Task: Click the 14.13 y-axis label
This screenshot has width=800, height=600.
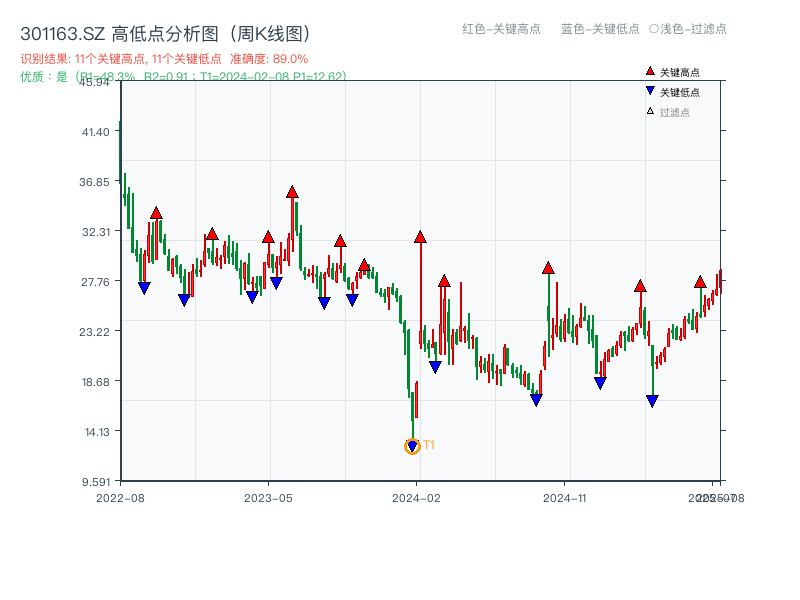Action: tap(97, 432)
